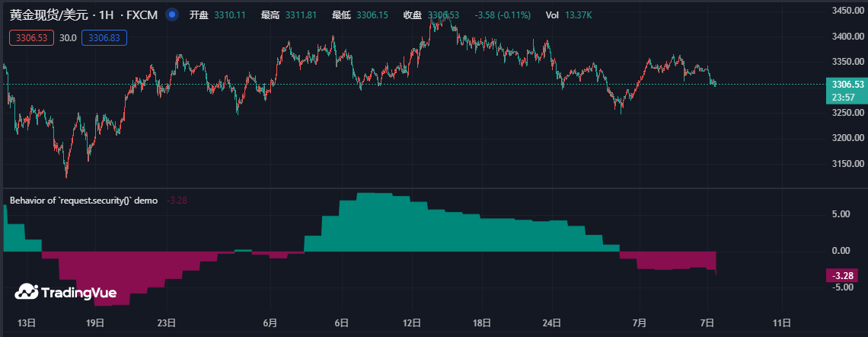
Task: Click the 开盘 open value 3310.11
Action: [x=229, y=15]
